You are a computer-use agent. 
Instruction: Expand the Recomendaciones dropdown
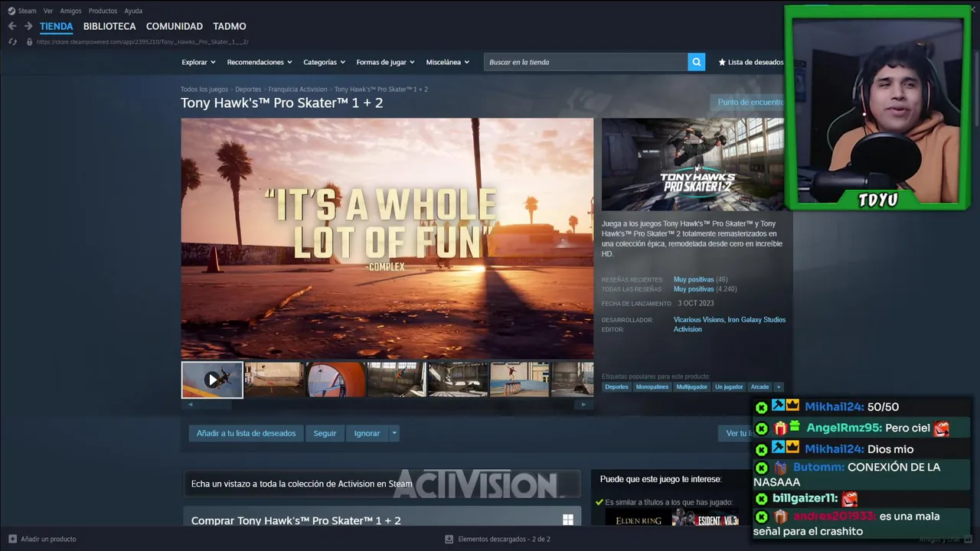tap(260, 62)
